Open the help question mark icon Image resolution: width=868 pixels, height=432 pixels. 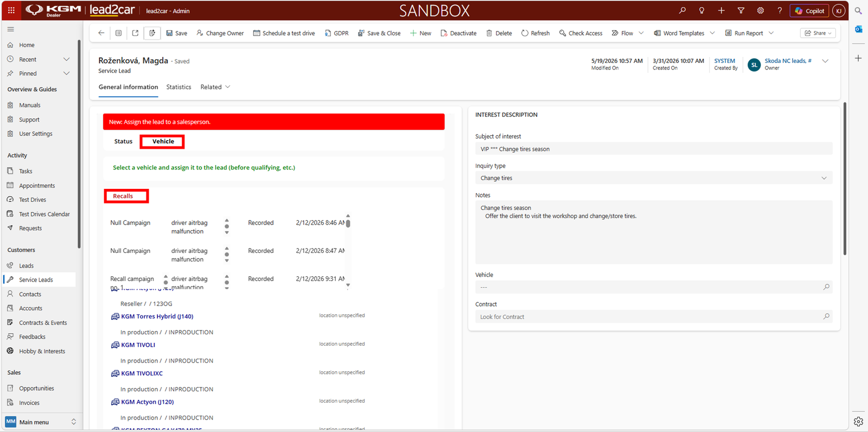780,10
